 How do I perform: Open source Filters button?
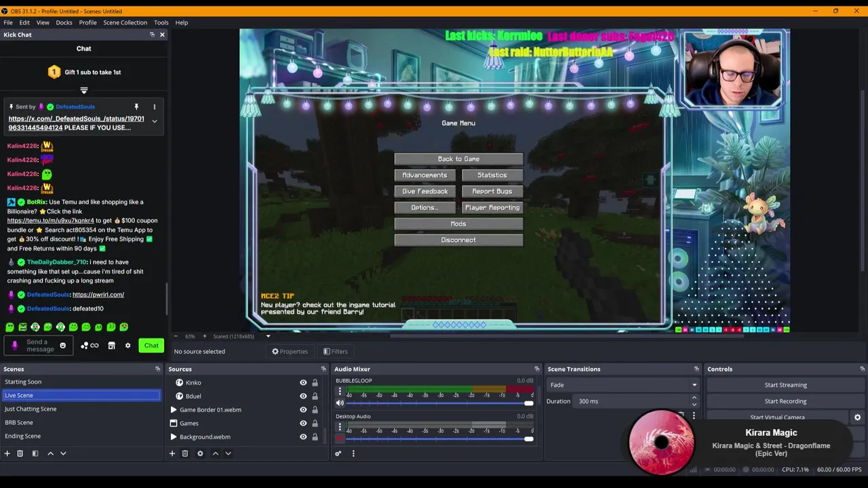point(336,351)
